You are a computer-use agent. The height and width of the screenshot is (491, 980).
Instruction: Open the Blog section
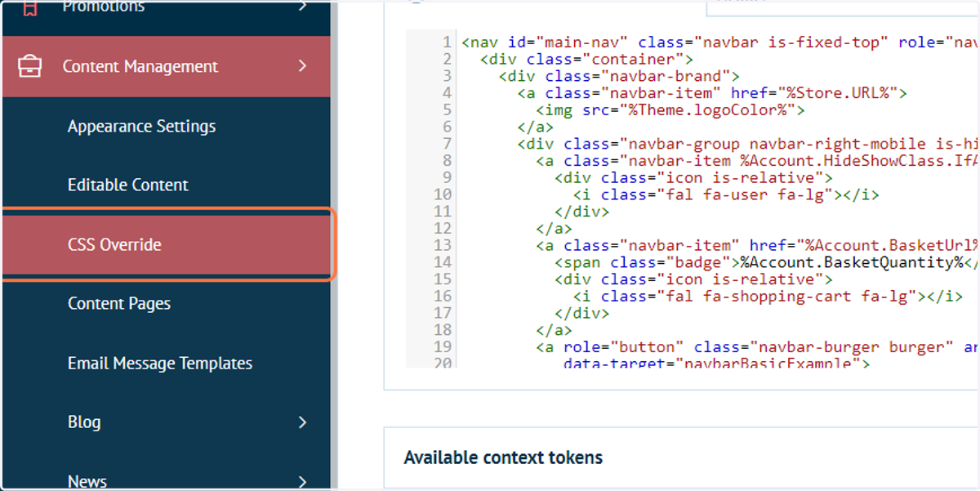point(84,422)
